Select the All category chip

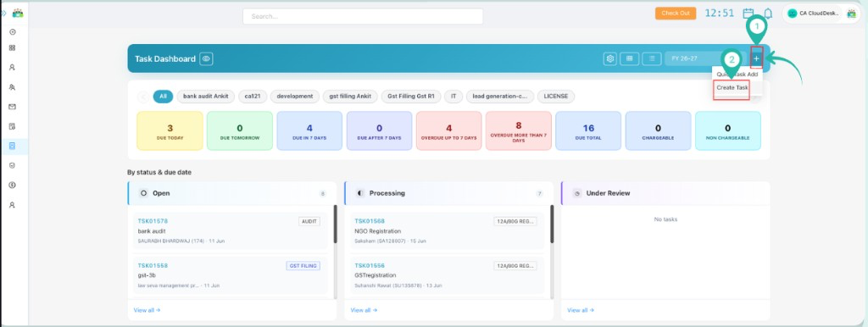[x=163, y=97]
